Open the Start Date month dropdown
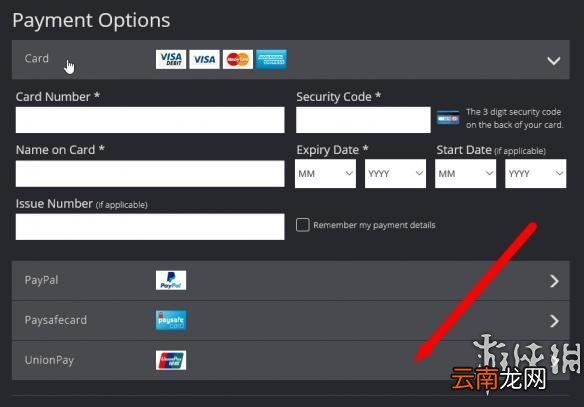Image resolution: width=584 pixels, height=407 pixels. point(466,174)
